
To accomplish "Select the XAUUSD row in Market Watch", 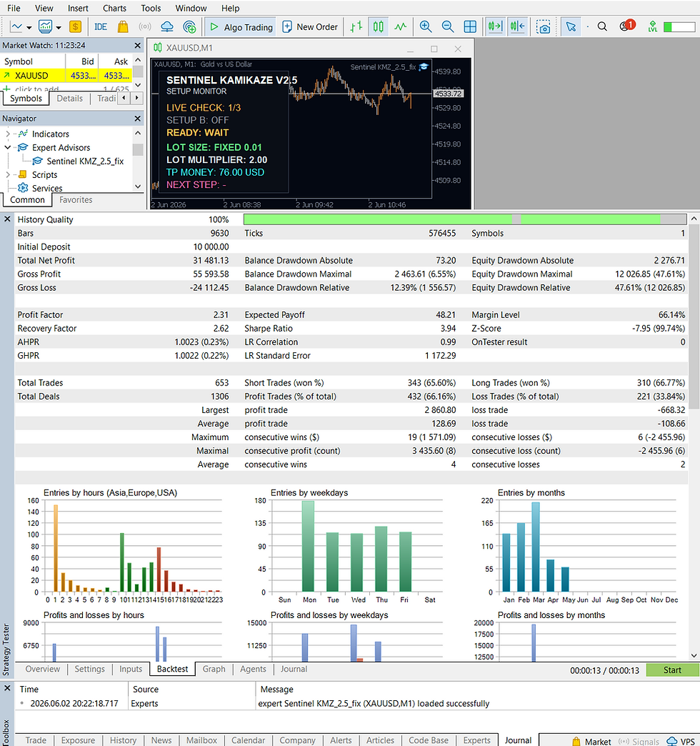I will pyautogui.click(x=66, y=75).
